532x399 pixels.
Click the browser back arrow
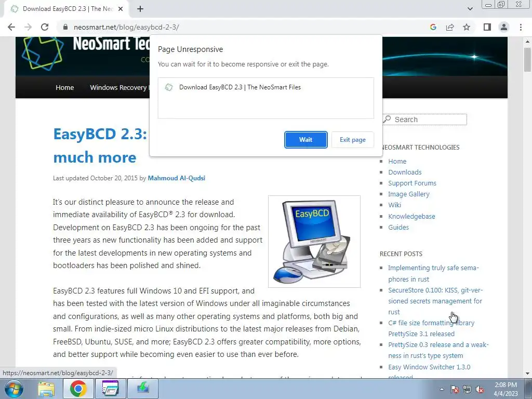(x=11, y=27)
